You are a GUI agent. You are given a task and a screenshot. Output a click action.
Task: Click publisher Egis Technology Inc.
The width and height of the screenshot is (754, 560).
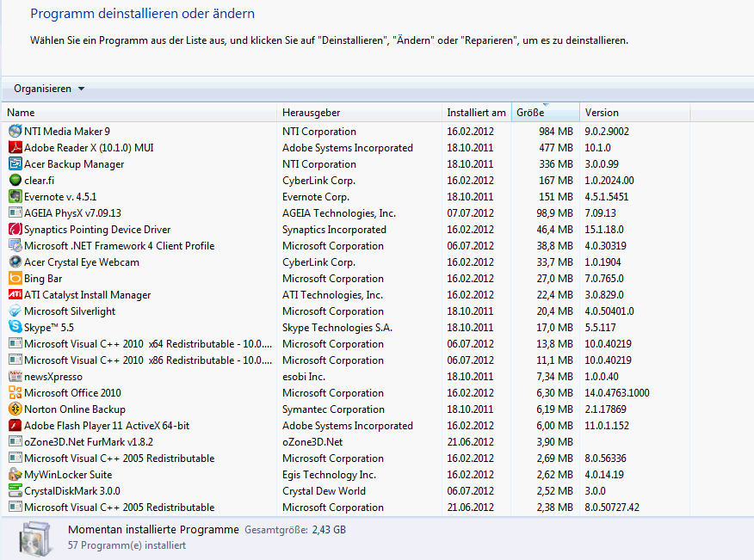(x=329, y=475)
